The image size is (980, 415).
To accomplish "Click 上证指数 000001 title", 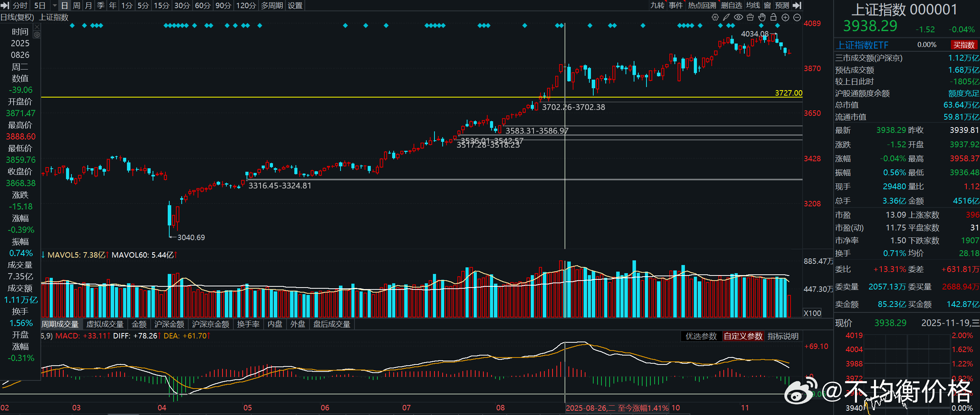I will click(x=904, y=9).
